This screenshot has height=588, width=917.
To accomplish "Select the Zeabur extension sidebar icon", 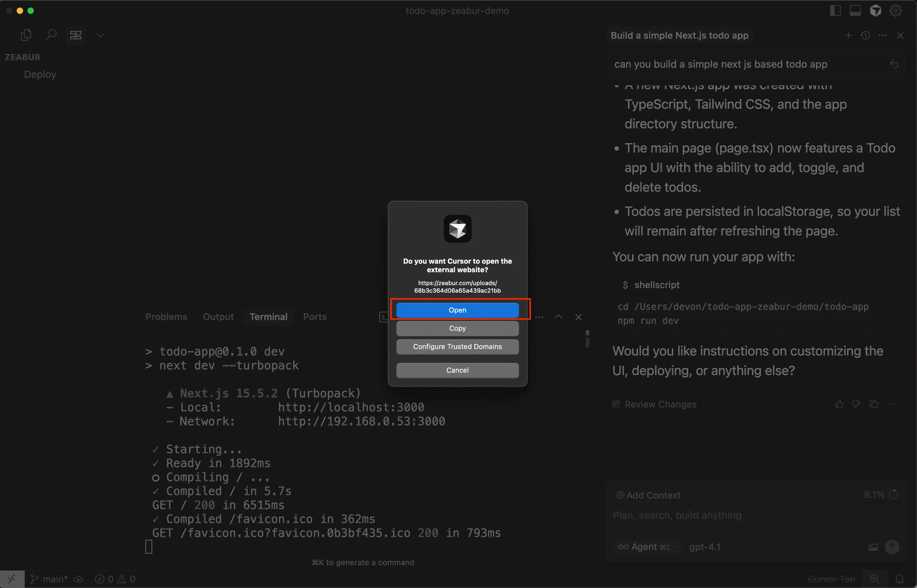I will pyautogui.click(x=76, y=35).
